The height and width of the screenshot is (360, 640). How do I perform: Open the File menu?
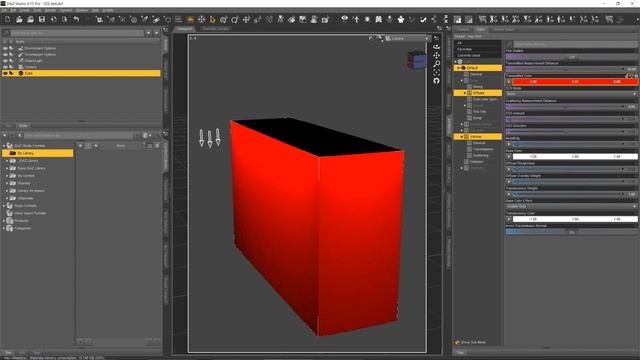tap(4, 10)
